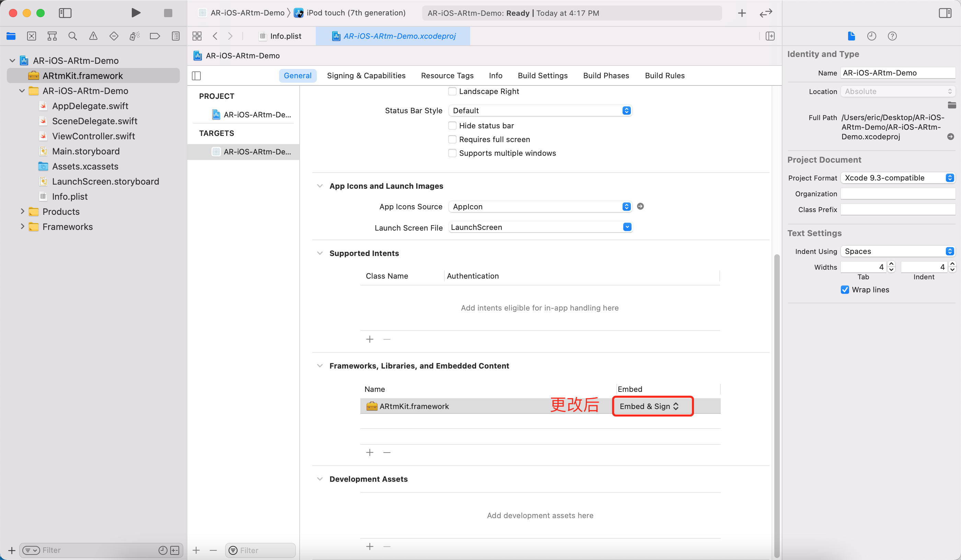
Task: Open the Source Control navigator
Action: click(x=32, y=36)
